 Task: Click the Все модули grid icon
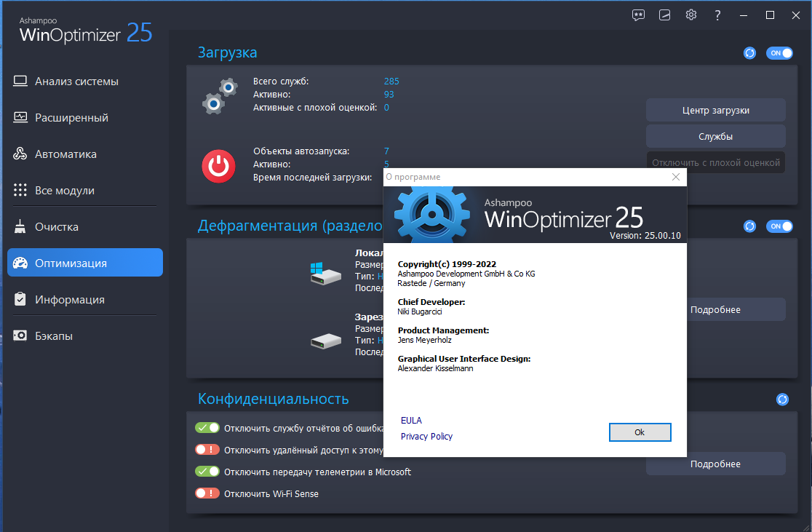click(x=20, y=190)
